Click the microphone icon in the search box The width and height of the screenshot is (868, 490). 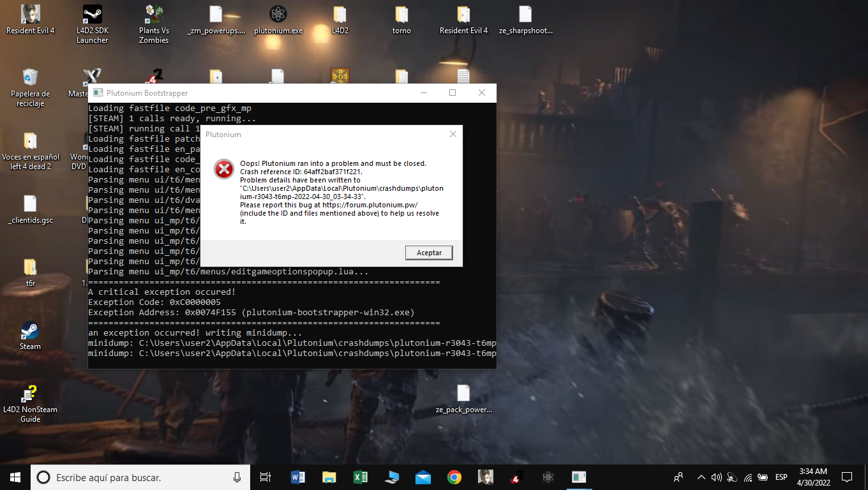tap(237, 477)
